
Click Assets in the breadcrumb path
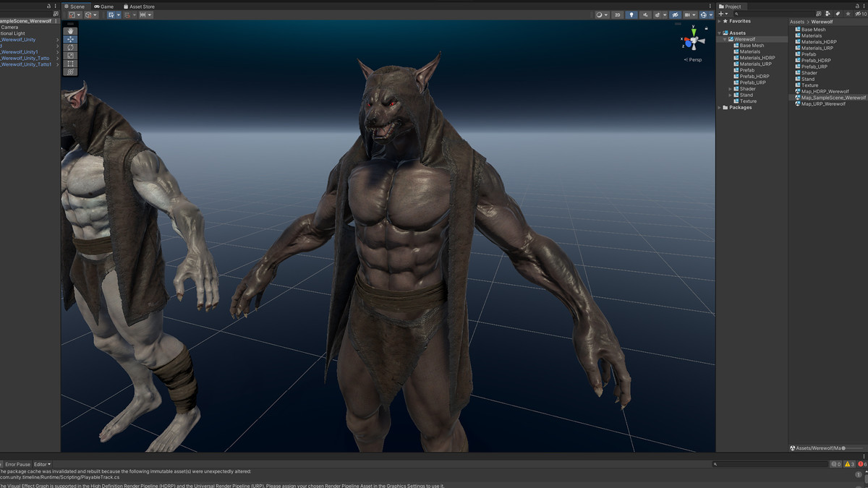pyautogui.click(x=796, y=22)
